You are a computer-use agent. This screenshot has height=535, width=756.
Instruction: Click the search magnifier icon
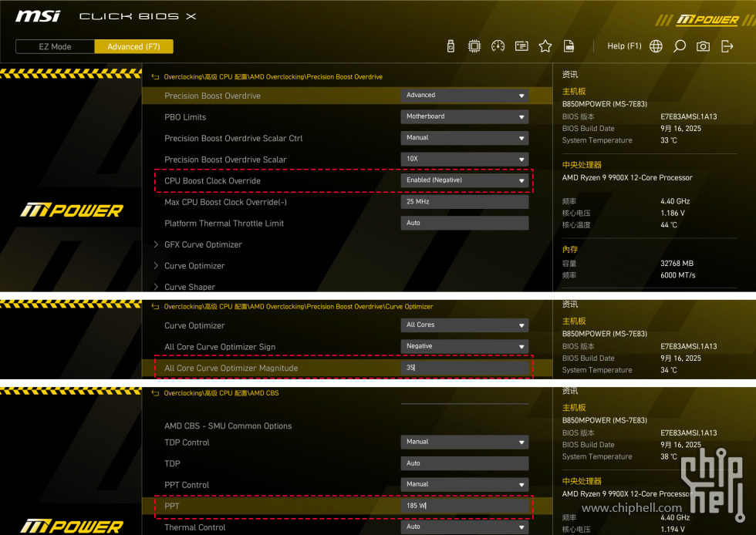(x=679, y=46)
